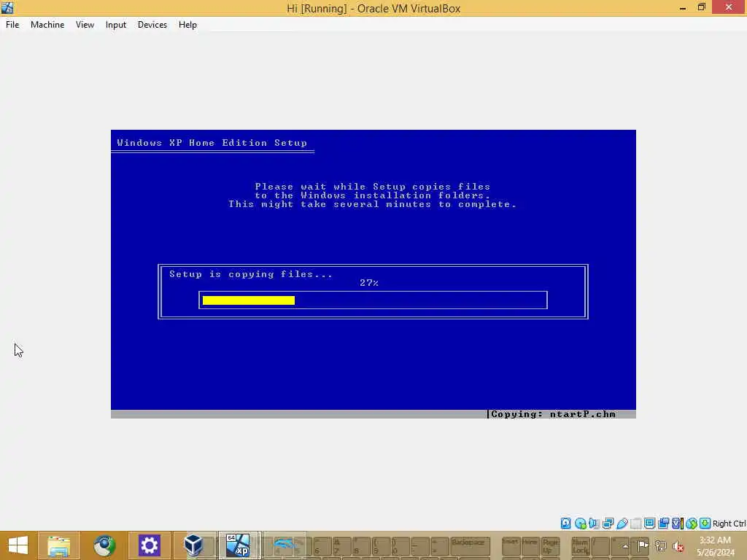Switch to VirtualBox Manager taskbar icon
Image resolution: width=747 pixels, height=560 pixels.
[x=193, y=545]
